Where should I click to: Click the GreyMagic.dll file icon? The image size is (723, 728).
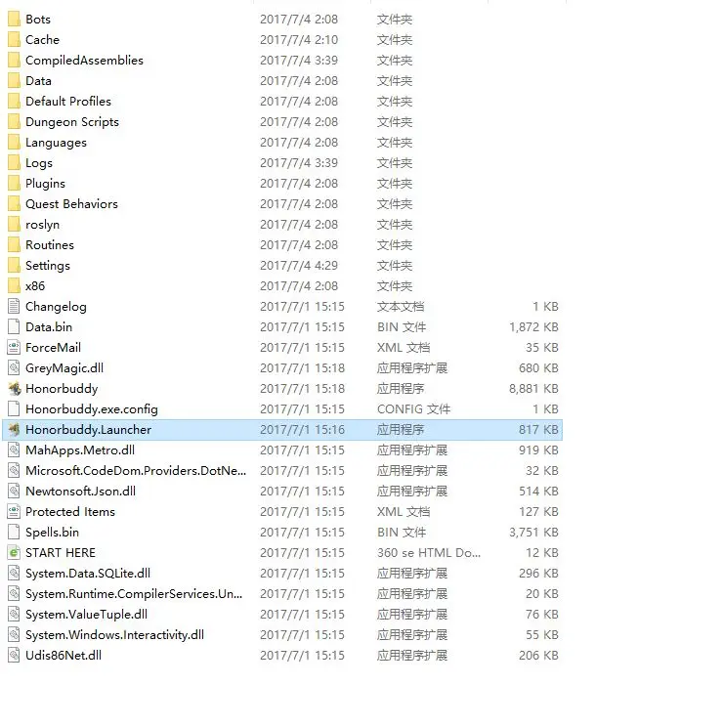pos(14,367)
